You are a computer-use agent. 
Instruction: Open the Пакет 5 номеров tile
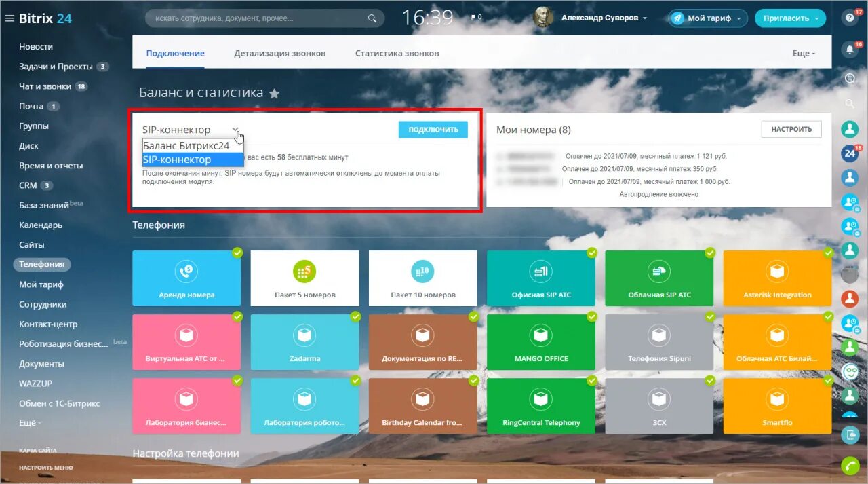pyautogui.click(x=304, y=278)
